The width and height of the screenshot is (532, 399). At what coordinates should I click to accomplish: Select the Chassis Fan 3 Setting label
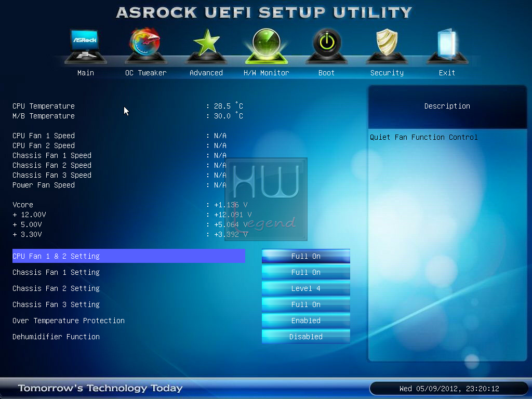click(56, 304)
